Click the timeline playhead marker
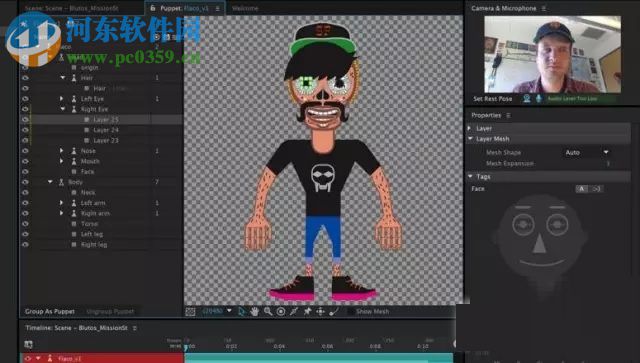Viewport: 640px width, 363px height. click(186, 347)
